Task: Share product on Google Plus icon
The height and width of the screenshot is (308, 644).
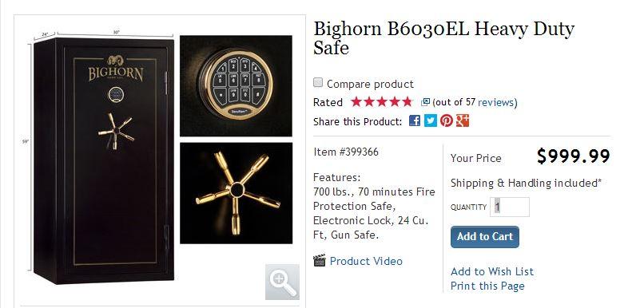Action: (x=463, y=120)
